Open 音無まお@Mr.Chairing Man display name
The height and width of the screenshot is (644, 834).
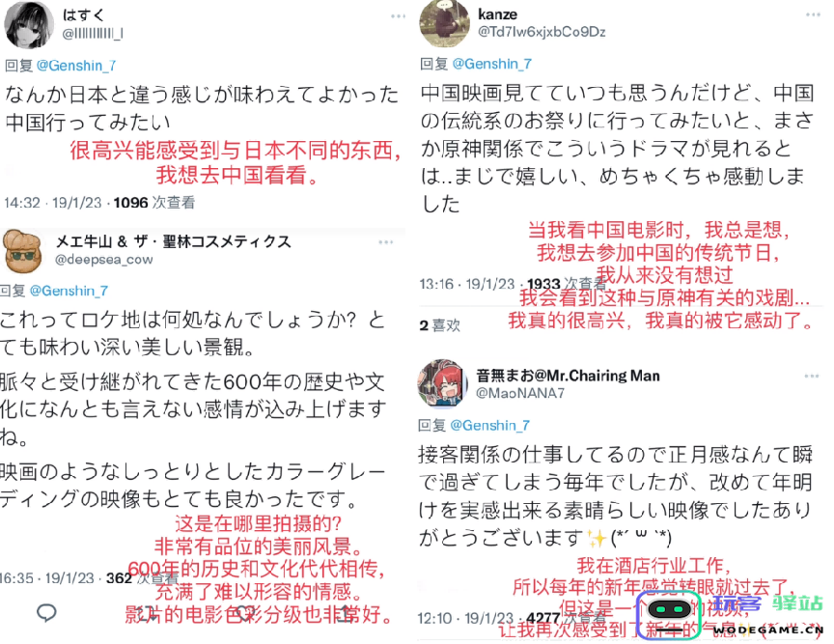click(568, 376)
